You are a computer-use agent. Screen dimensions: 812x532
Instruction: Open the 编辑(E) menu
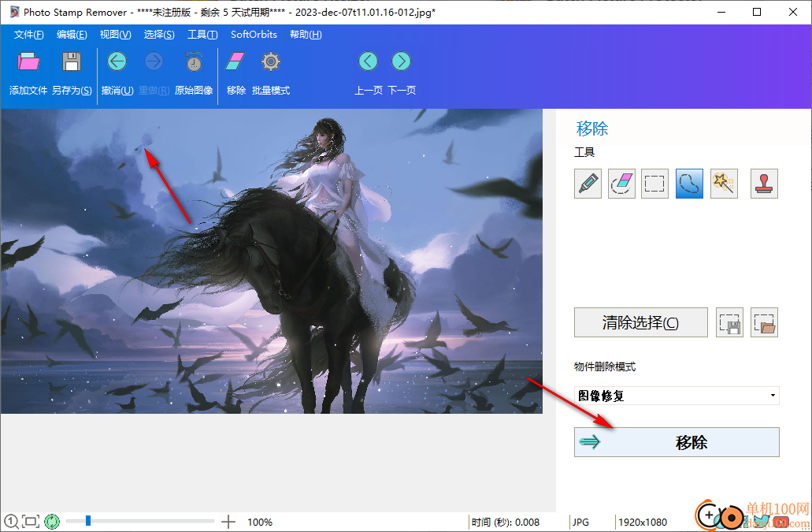tap(72, 35)
